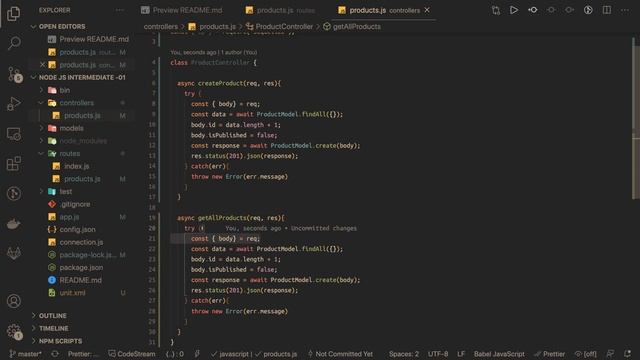Change language mode Babel JavaScript

pos(499,354)
